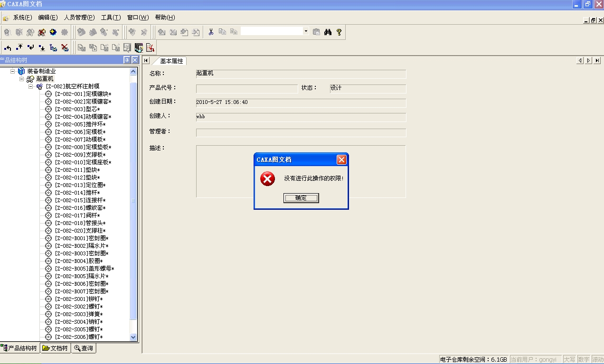Open the 帮助(H) menu

(x=165, y=18)
